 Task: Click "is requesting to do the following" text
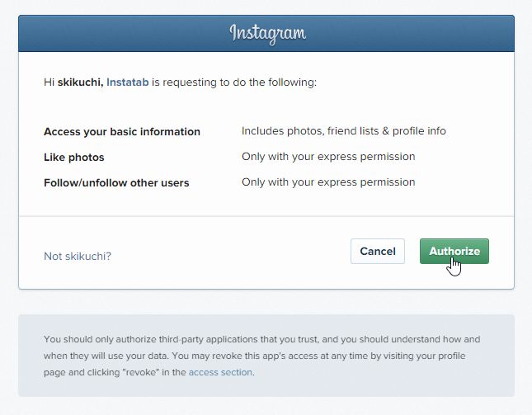[x=234, y=83]
